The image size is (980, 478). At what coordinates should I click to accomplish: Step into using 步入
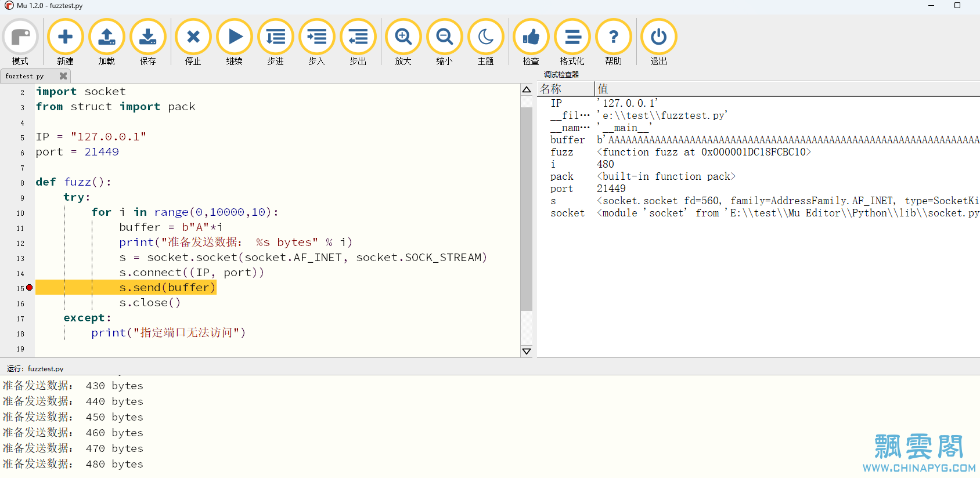pyautogui.click(x=316, y=42)
